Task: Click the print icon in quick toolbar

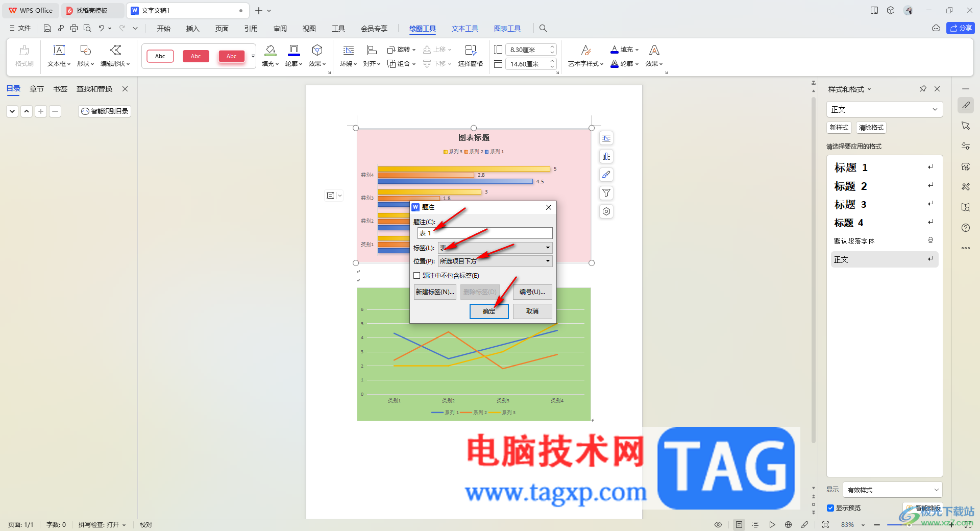Action: (x=74, y=28)
